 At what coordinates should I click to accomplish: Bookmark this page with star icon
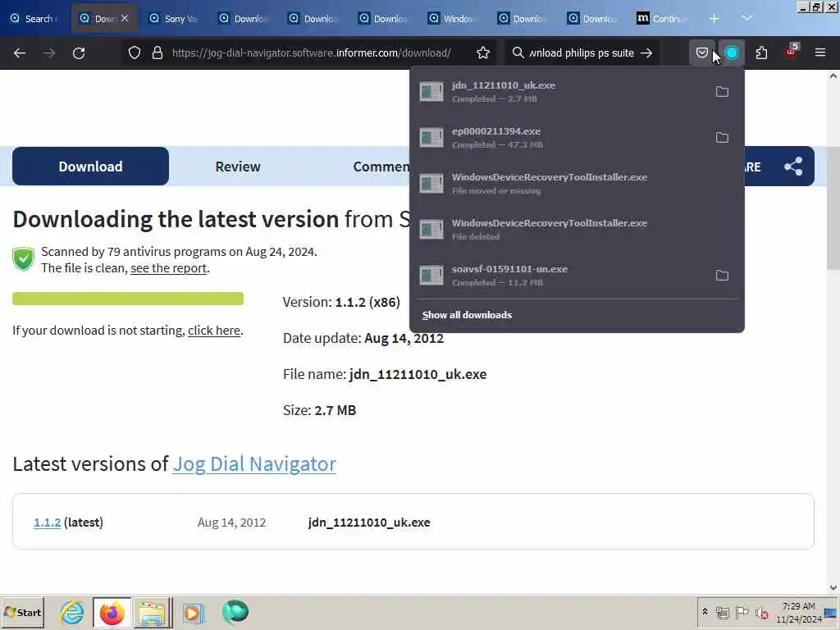[x=482, y=52]
